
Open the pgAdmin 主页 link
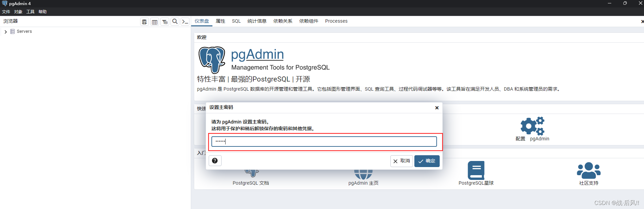tap(363, 183)
